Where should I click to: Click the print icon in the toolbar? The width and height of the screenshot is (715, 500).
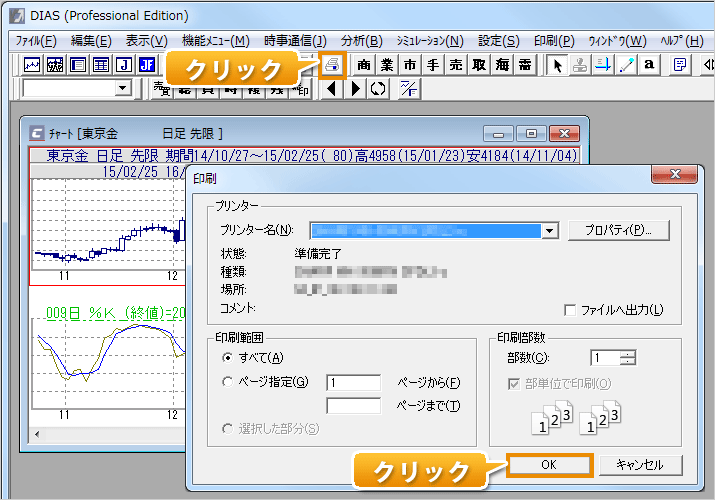(333, 65)
